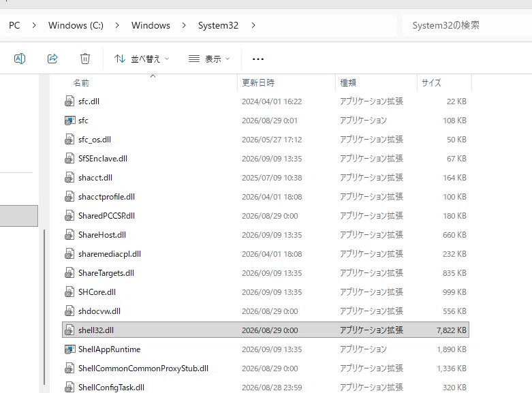Click the file name ShareHost.dll
The height and width of the screenshot is (393, 532).
(x=101, y=234)
